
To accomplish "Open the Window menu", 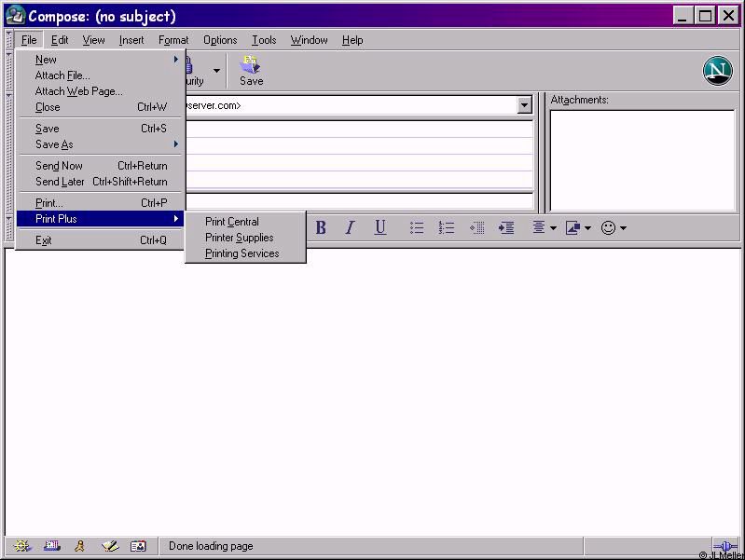I will pyautogui.click(x=309, y=40).
